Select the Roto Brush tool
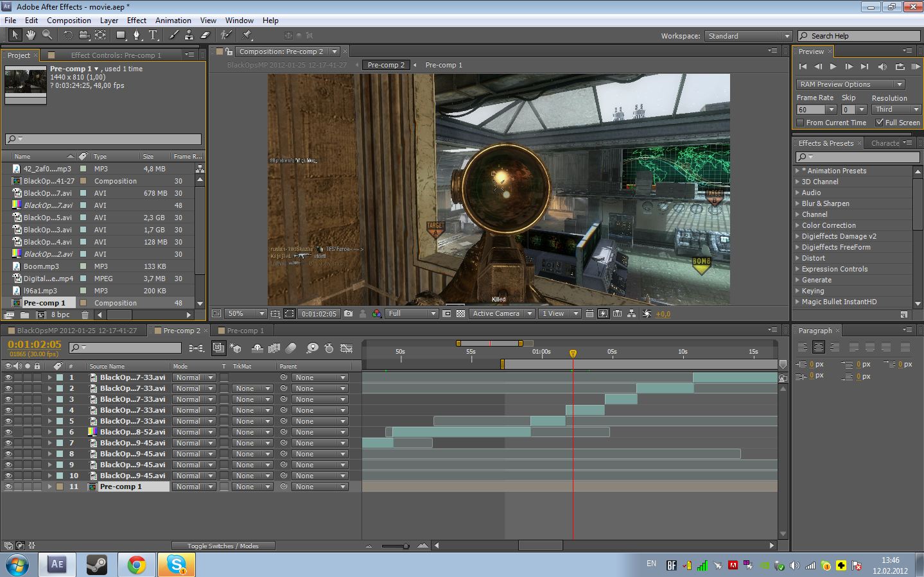This screenshot has height=577, width=924. (x=226, y=35)
